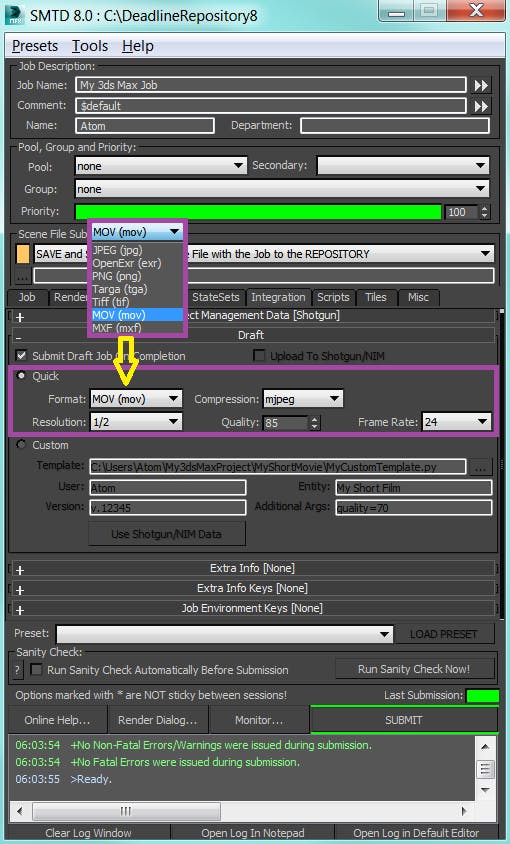Click the orange swatch beside scene file option

pyautogui.click(x=23, y=254)
